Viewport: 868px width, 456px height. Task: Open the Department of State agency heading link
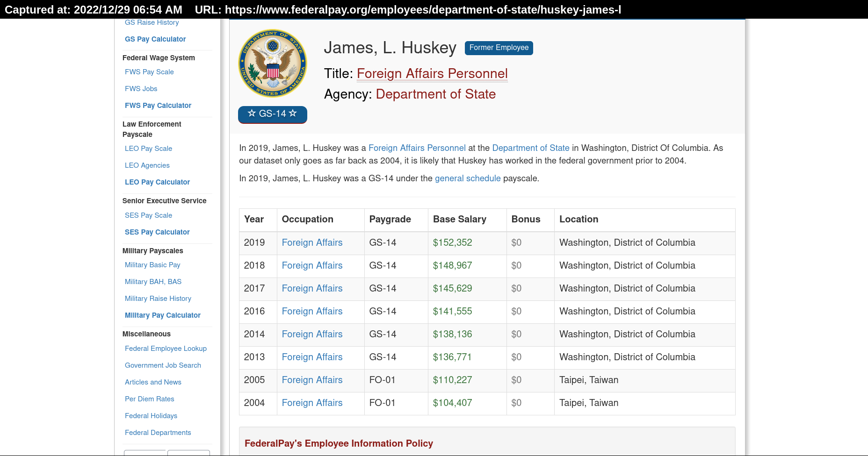coord(435,94)
